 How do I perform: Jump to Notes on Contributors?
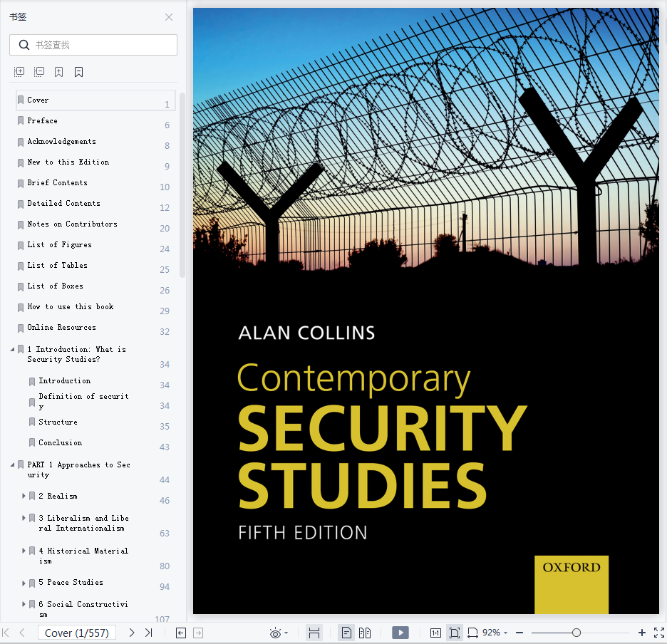95,224
